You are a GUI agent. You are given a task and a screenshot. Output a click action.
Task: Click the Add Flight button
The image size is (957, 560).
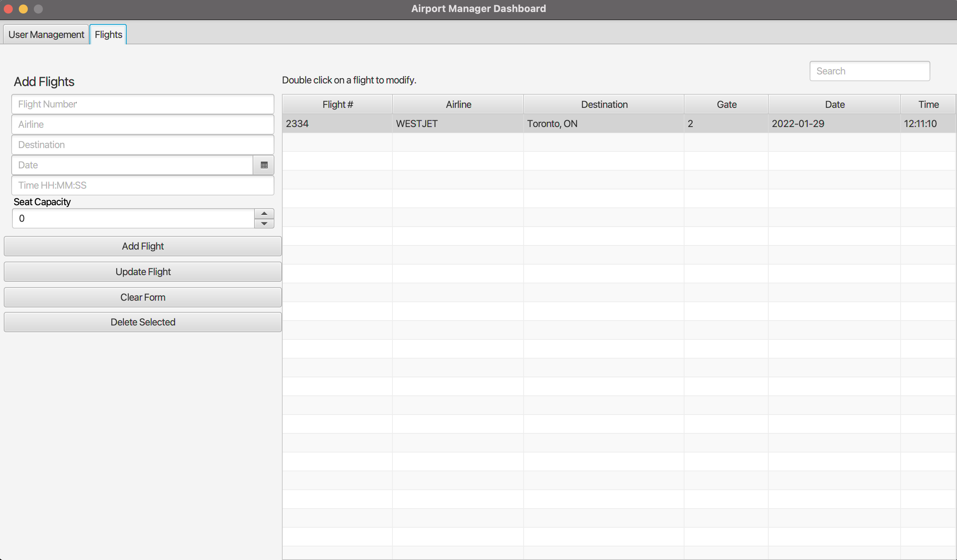tap(142, 246)
